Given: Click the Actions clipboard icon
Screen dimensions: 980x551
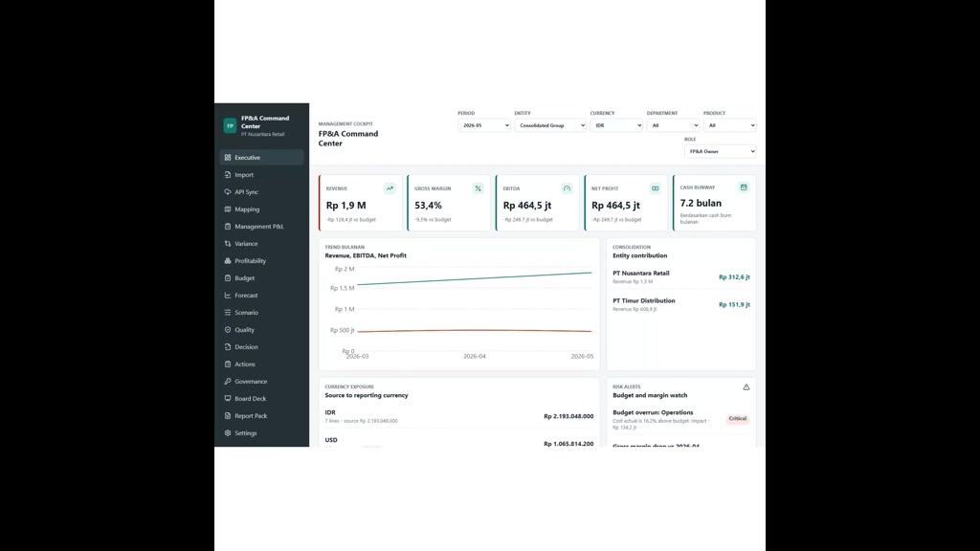Looking at the screenshot, I should coord(228,364).
